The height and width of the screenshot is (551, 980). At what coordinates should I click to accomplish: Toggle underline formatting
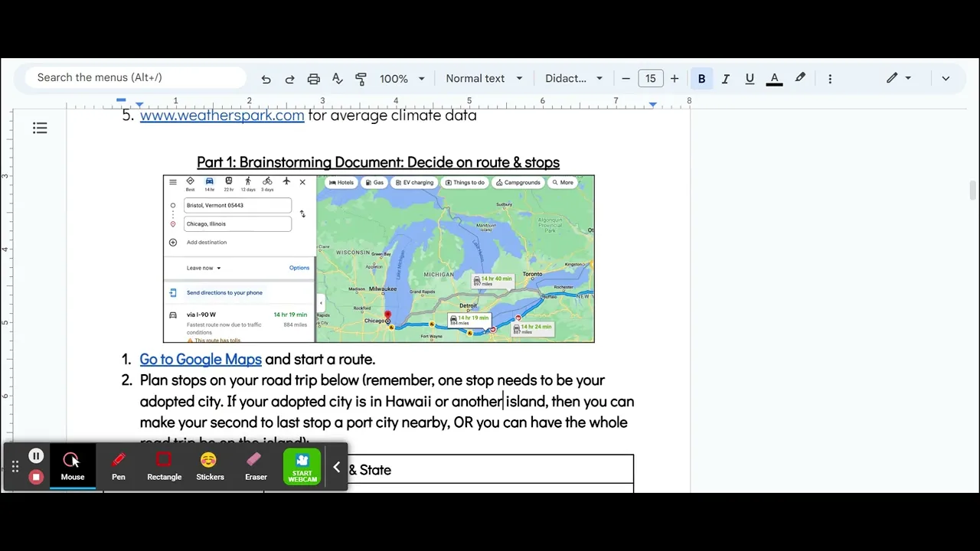point(750,78)
